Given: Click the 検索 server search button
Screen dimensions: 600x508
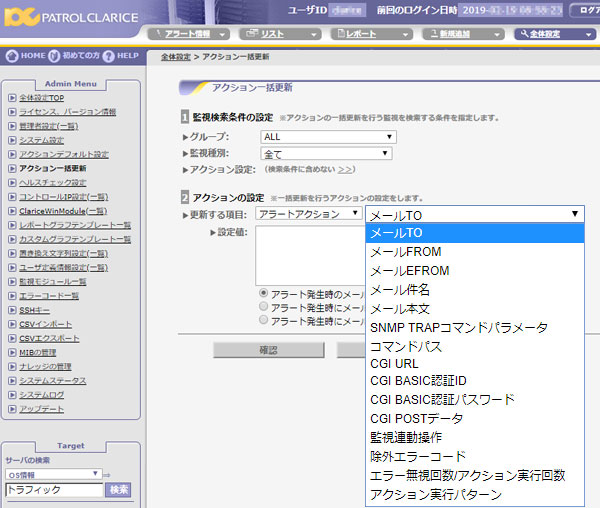Looking at the screenshot, I should (119, 490).
